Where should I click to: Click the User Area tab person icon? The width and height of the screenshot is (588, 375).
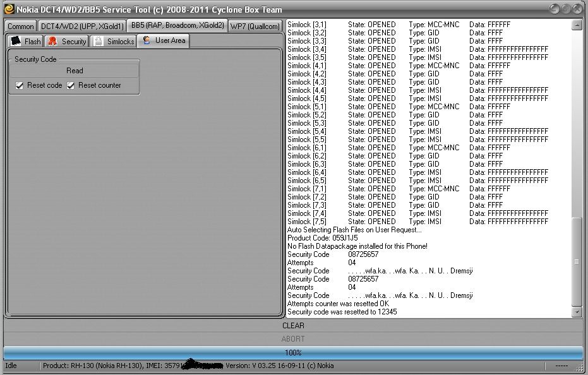click(147, 40)
